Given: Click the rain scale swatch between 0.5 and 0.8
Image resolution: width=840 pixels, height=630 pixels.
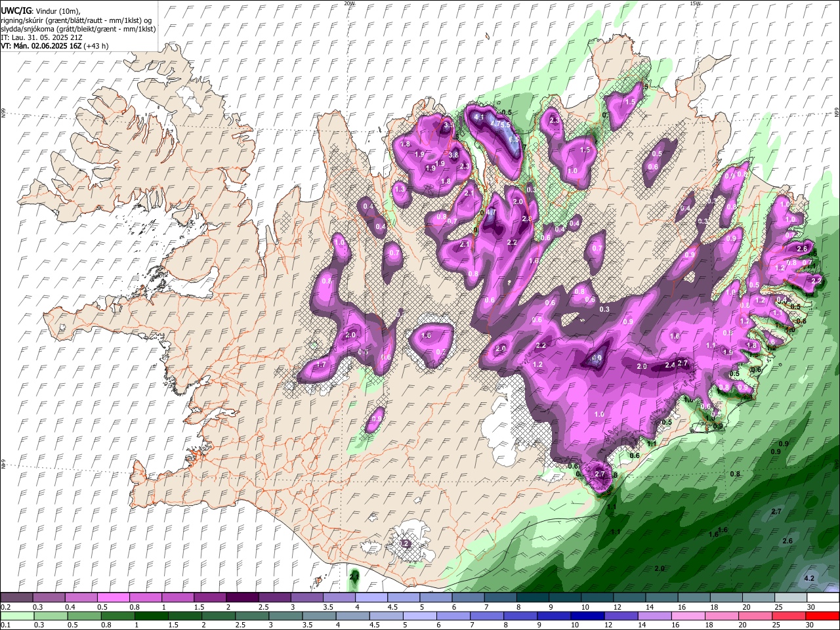Looking at the screenshot, I should (85, 616).
